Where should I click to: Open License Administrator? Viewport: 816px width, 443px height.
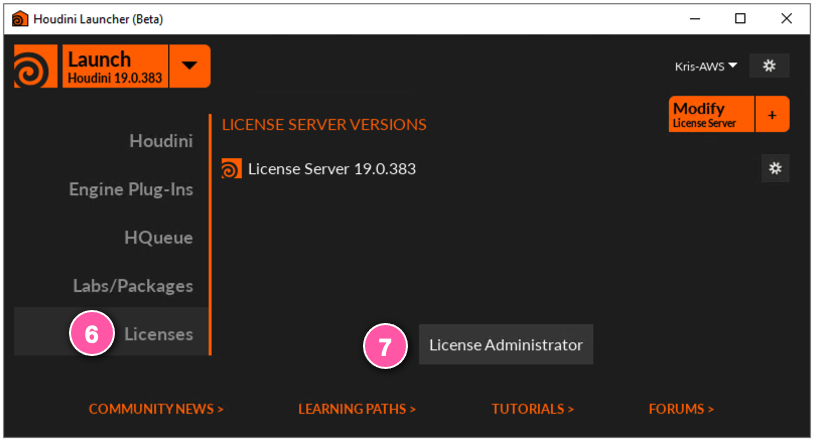pos(506,345)
